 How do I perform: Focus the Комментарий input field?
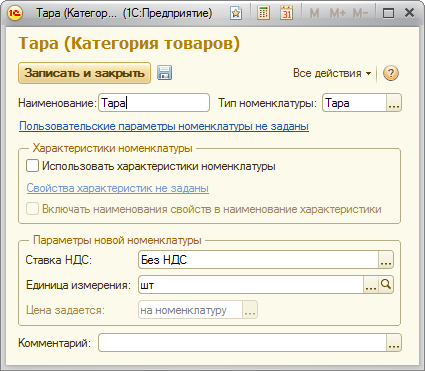tap(242, 343)
